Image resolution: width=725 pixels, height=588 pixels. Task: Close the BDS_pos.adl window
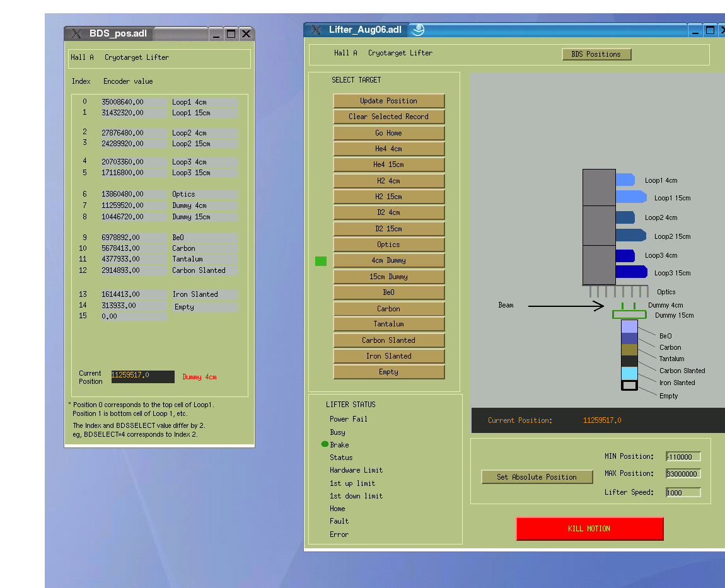point(246,33)
